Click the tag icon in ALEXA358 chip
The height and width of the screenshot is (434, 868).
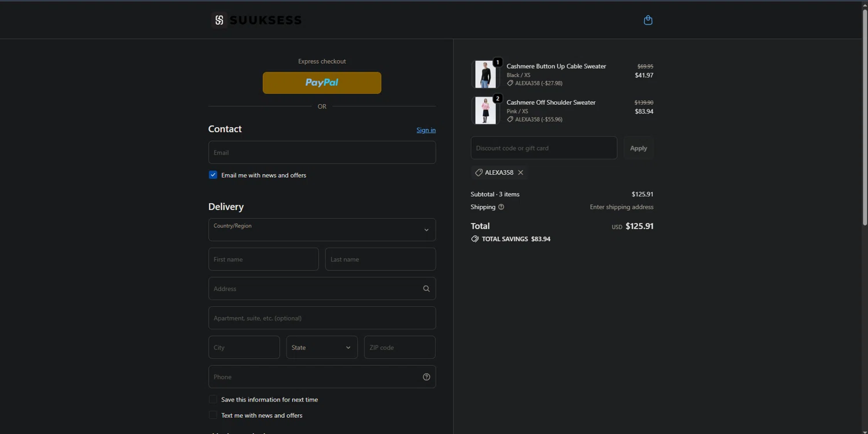point(479,172)
